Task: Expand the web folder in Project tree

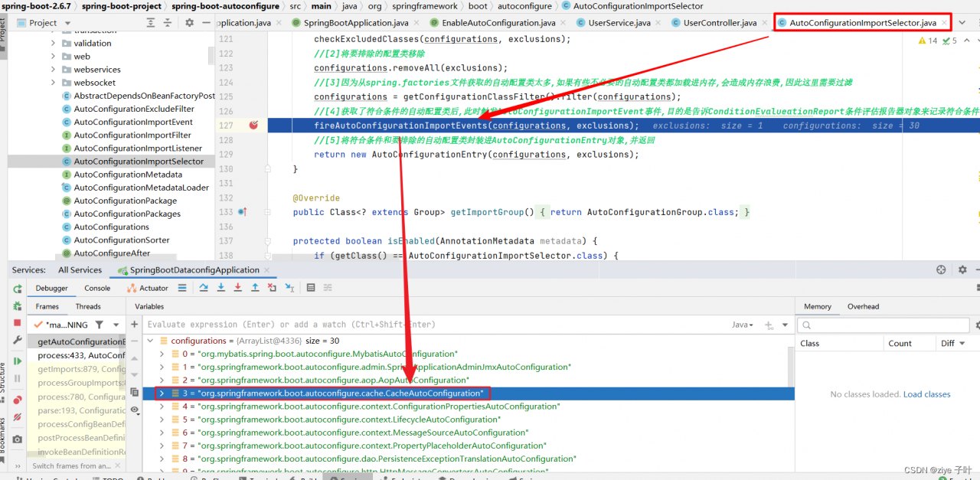Action: pos(54,57)
